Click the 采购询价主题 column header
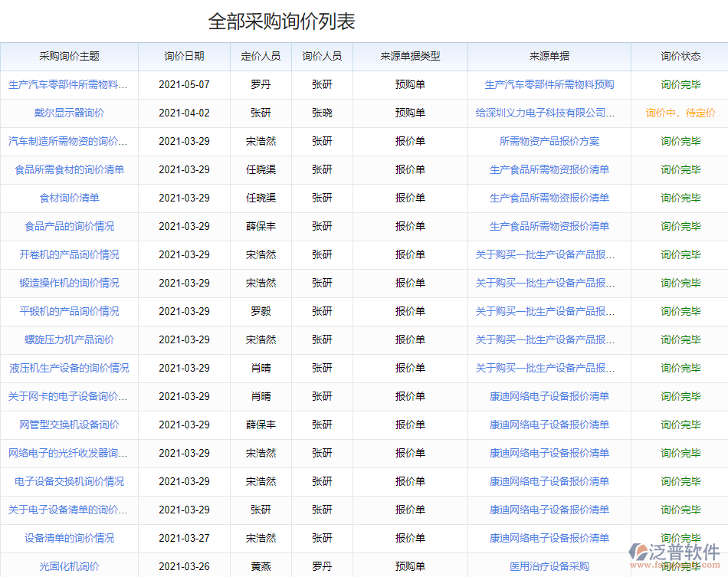Image resolution: width=728 pixels, height=577 pixels. [x=69, y=56]
